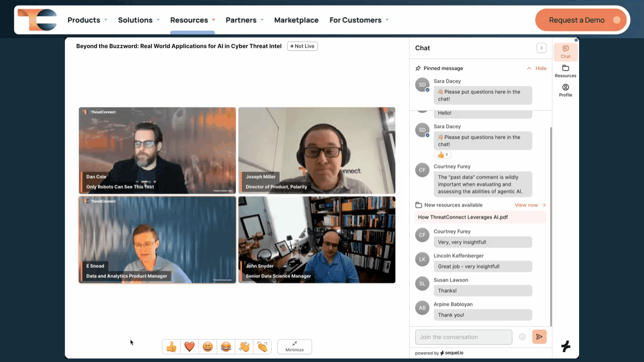The image size is (644, 362).
Task: Click the ThreatConnect logo in navbar
Action: pos(37,20)
